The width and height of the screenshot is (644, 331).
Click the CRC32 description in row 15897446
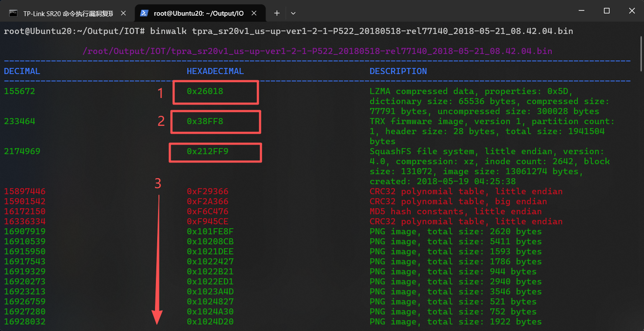tap(466, 191)
